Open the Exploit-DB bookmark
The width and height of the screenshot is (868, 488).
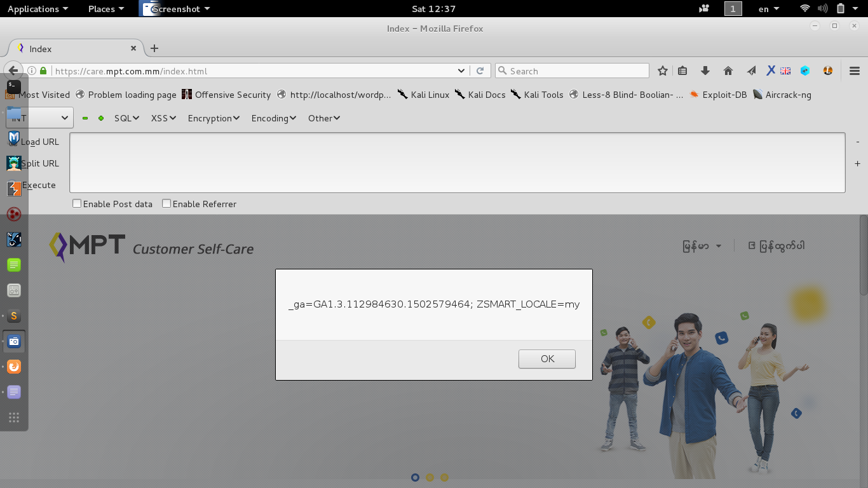[718, 95]
